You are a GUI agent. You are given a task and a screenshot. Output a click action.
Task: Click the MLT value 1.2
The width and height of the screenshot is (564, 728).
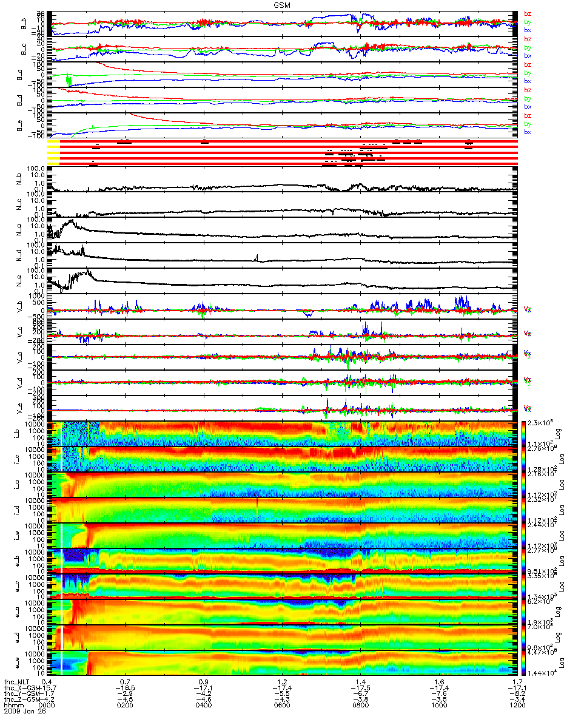point(282,682)
